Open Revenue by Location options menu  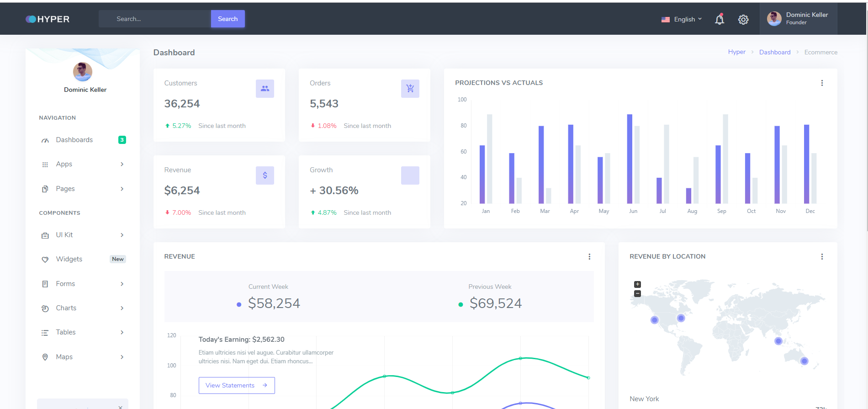click(822, 257)
